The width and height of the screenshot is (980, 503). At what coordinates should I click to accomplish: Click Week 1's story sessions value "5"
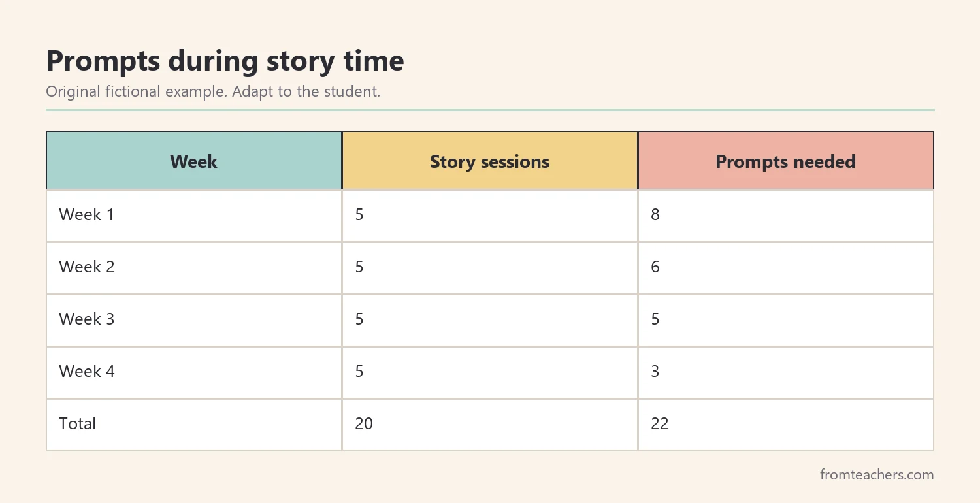[x=359, y=215]
